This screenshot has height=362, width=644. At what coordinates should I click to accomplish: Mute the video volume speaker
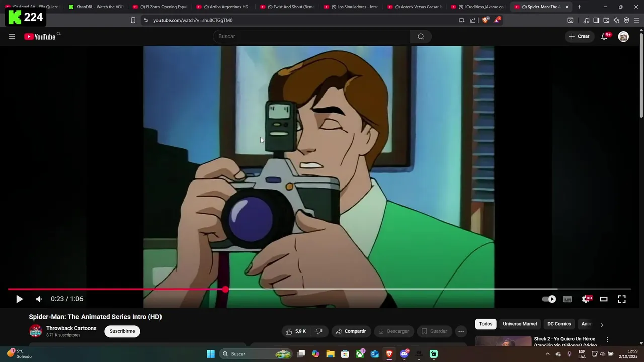39,299
